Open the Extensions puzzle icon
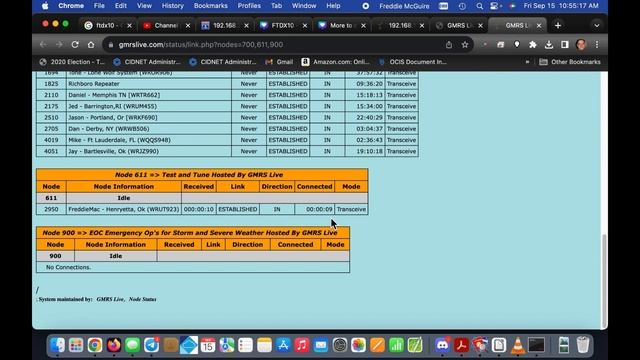Screen dimensions: 640x360 (533, 44)
